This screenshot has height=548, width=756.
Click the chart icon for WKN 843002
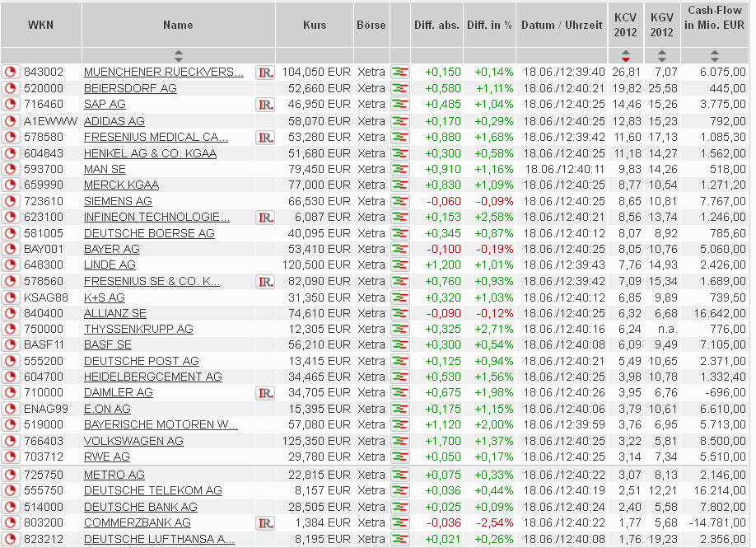(x=10, y=73)
